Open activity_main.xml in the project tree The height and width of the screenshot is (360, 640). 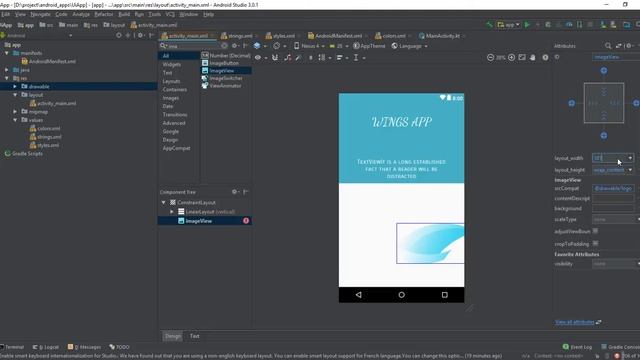tap(53, 103)
